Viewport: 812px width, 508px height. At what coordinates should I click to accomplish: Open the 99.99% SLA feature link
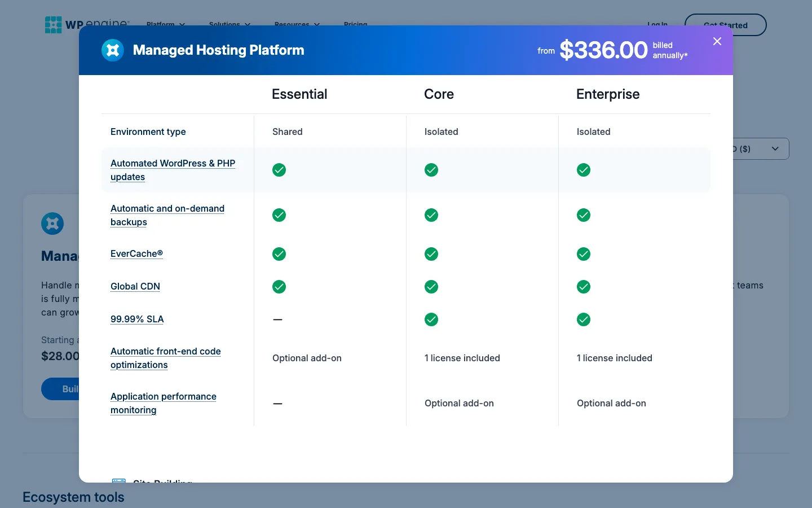click(137, 319)
